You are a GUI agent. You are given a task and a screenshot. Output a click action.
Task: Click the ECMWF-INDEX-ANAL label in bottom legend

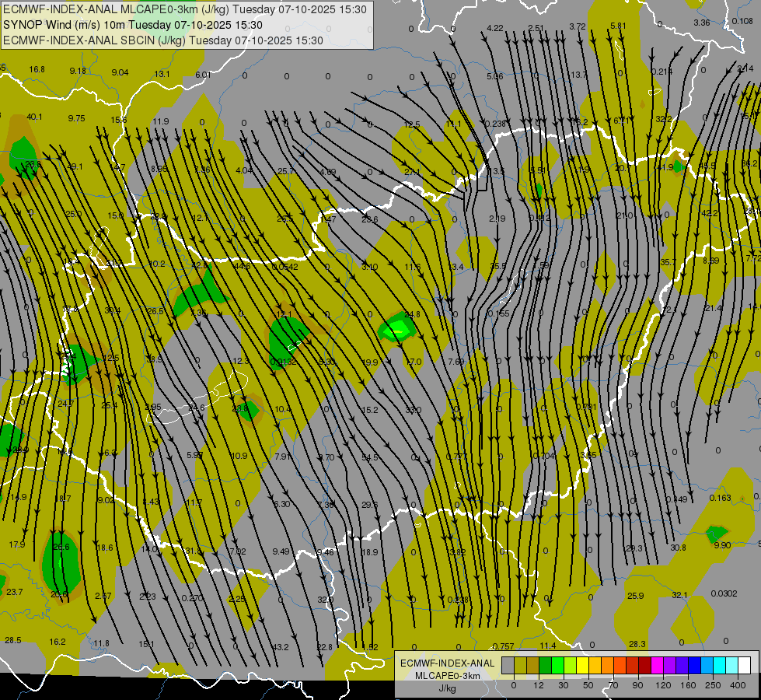447,663
